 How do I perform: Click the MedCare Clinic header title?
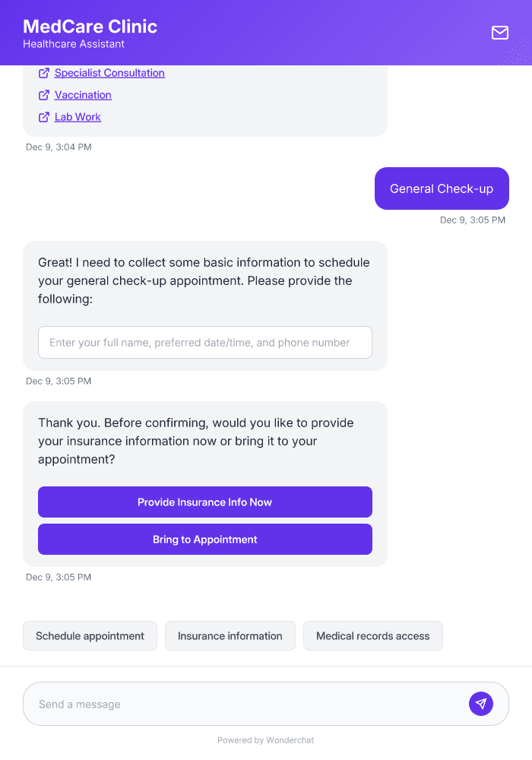[90, 27]
